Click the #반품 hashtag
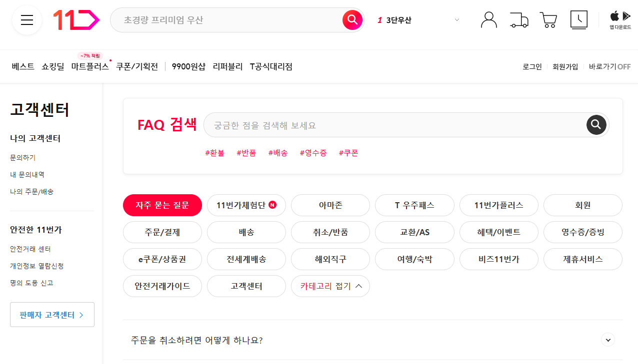 point(246,153)
